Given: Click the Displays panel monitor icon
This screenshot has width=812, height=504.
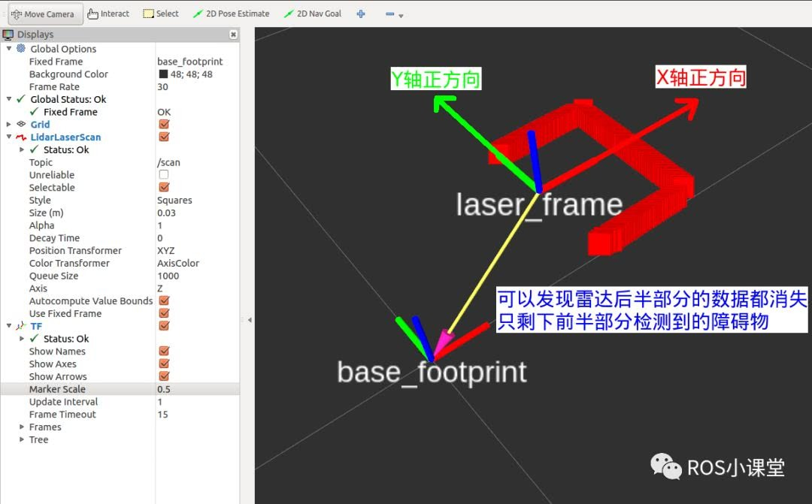Looking at the screenshot, I should (8, 35).
